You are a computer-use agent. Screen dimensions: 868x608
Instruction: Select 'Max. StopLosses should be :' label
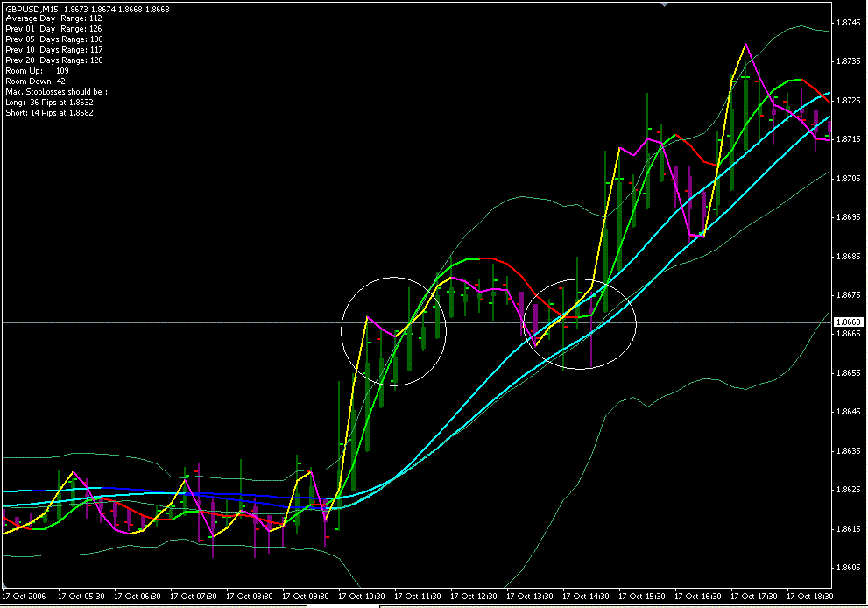pos(56,92)
